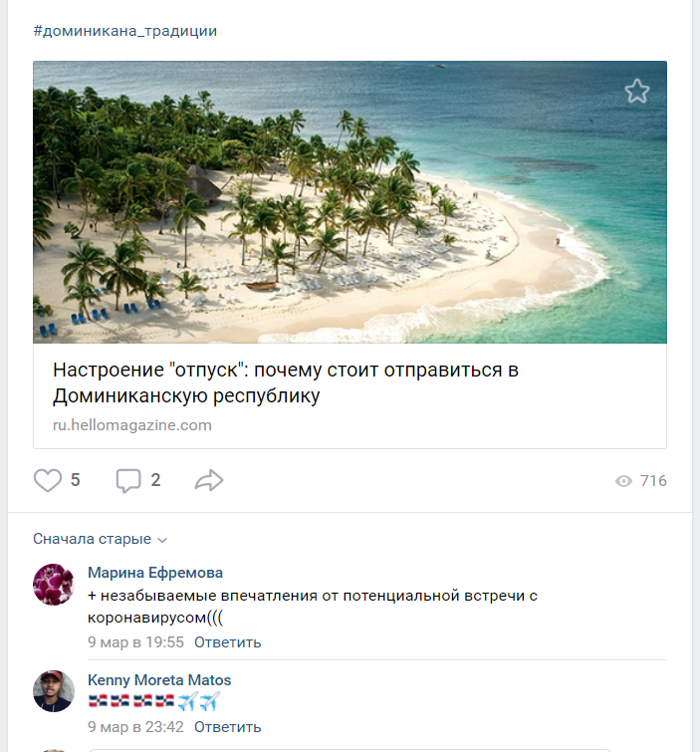Open Марина Ефремова's avatar
Image resolution: width=700 pixels, height=752 pixels.
54,585
